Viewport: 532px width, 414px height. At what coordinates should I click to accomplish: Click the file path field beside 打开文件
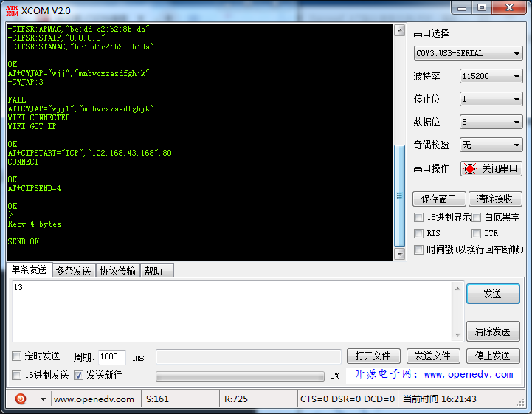tap(249, 356)
